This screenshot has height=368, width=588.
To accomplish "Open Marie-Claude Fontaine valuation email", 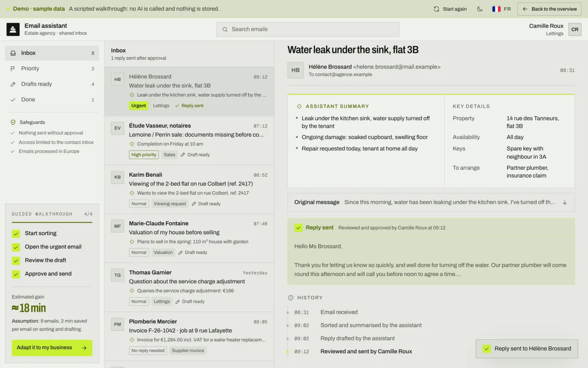I will coord(189,238).
